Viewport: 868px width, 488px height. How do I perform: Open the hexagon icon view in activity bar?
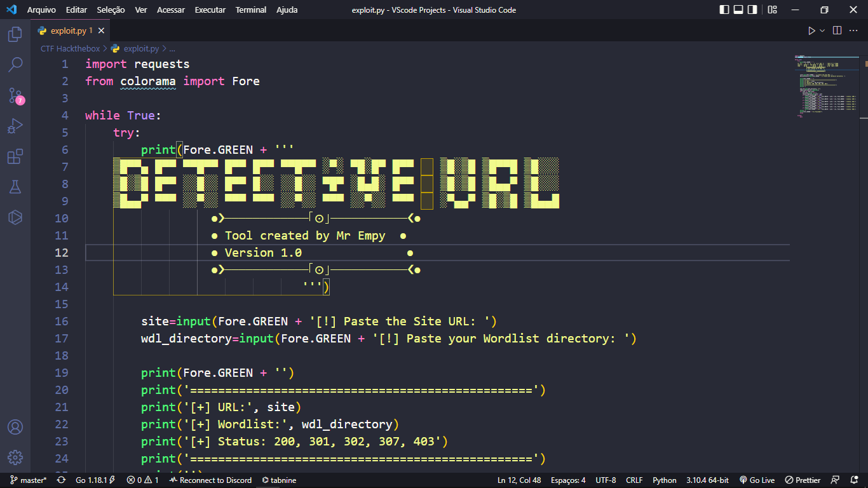pyautogui.click(x=15, y=217)
